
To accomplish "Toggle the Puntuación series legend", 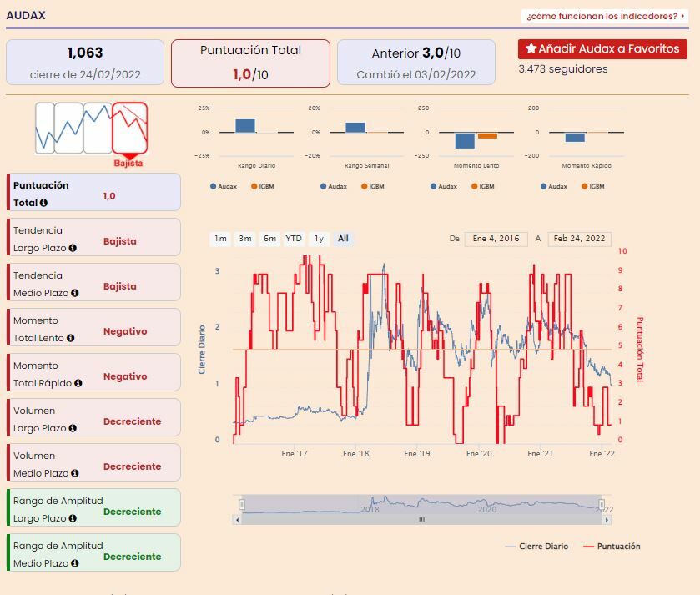I will click(x=612, y=547).
